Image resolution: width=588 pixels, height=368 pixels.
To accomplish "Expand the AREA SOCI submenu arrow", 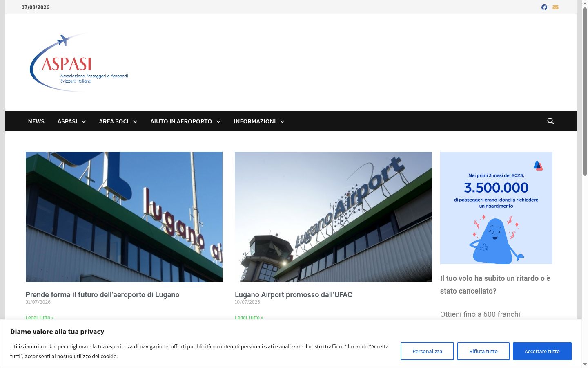I will tap(135, 121).
